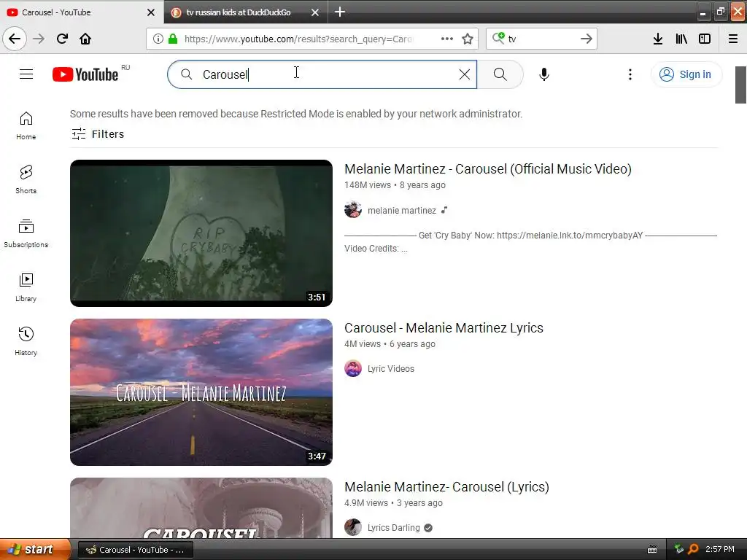Toggle the browser sidebar view
Screen dimensions: 747x560
[x=705, y=39]
